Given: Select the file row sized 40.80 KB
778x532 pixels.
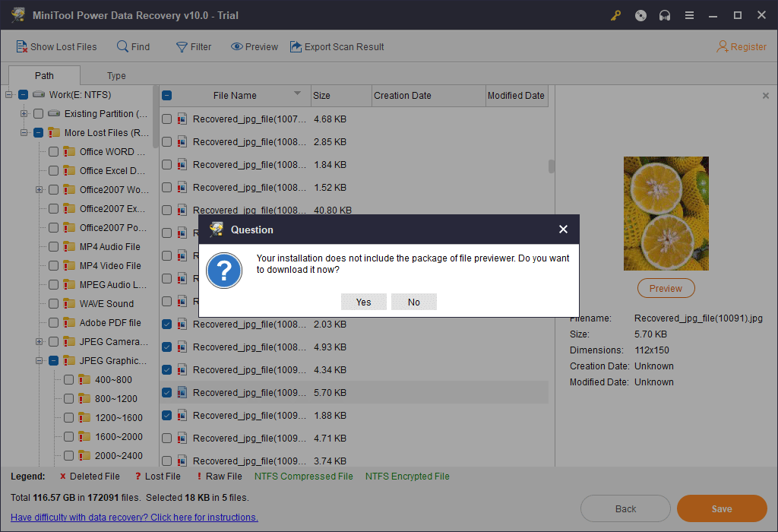Looking at the screenshot, I should pos(355,211).
